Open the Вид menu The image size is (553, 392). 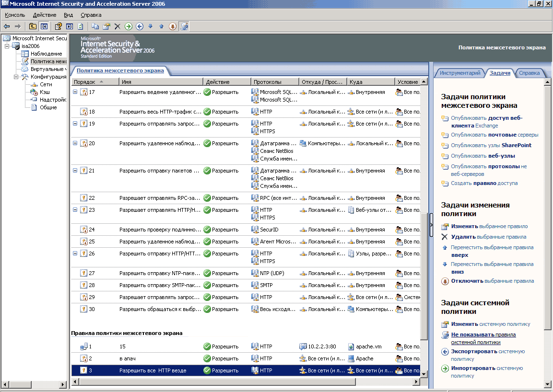[x=68, y=15]
